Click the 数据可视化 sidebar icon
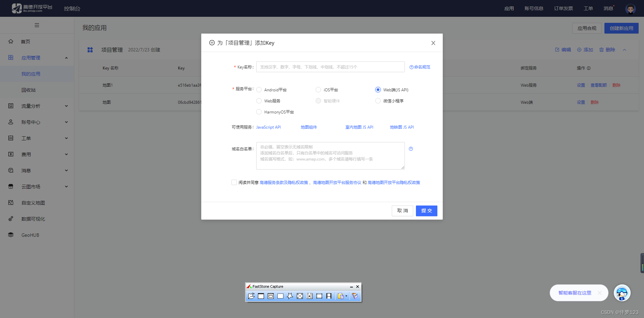The width and height of the screenshot is (644, 318). pyautogui.click(x=11, y=219)
